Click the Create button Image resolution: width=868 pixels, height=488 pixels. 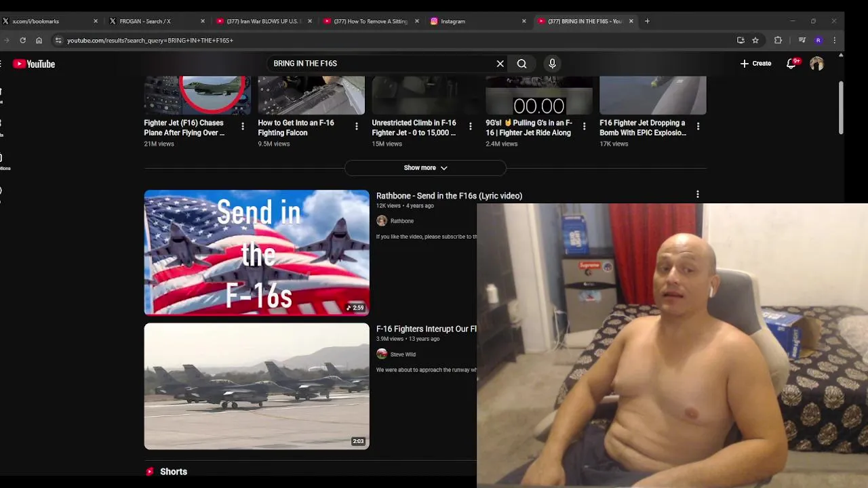755,64
